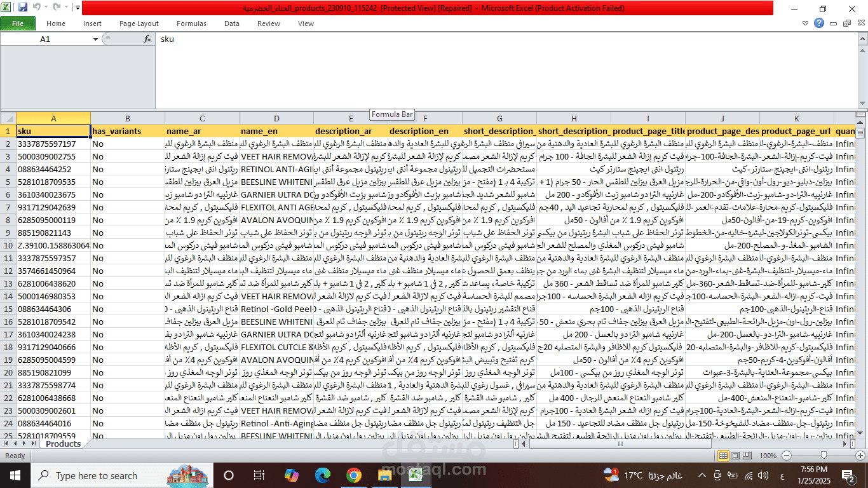Minimize the workbook window inside Excel
Image resolution: width=868 pixels, height=488 pixels.
[834, 24]
